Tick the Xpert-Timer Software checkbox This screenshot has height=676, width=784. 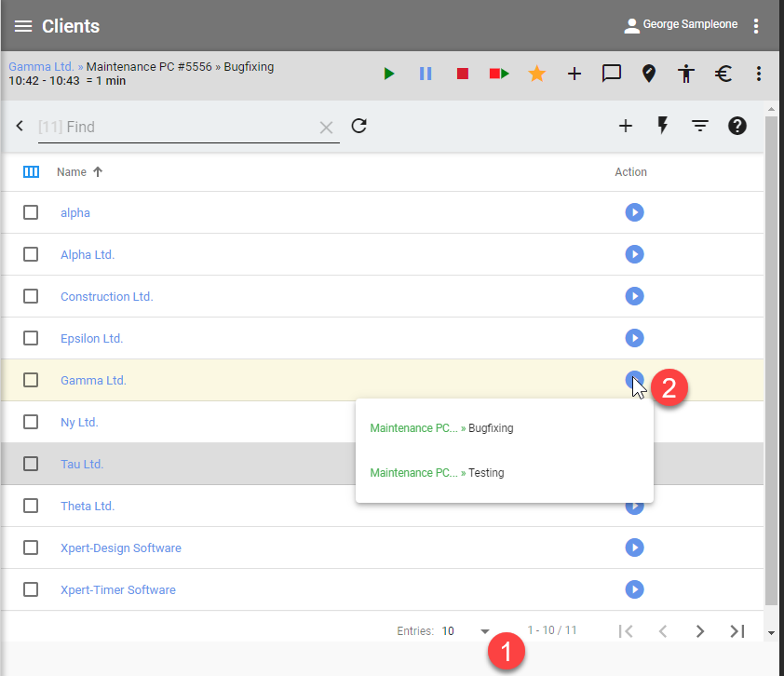(x=31, y=589)
